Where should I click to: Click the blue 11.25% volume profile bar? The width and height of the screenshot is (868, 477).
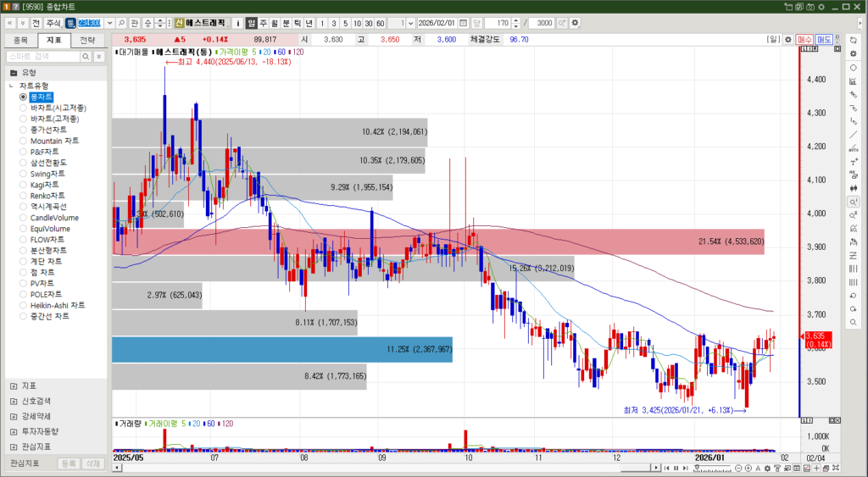pos(281,349)
